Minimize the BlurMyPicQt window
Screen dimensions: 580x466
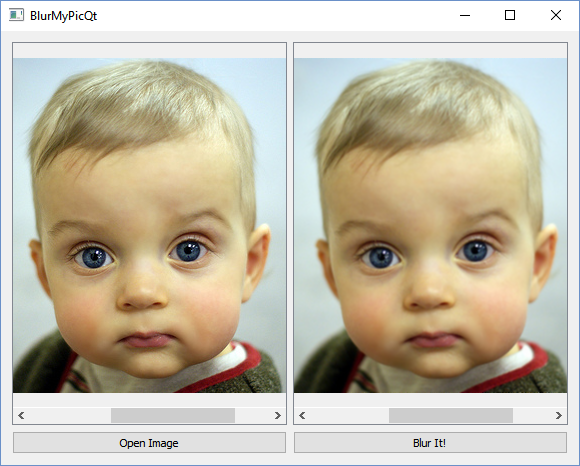(x=465, y=15)
